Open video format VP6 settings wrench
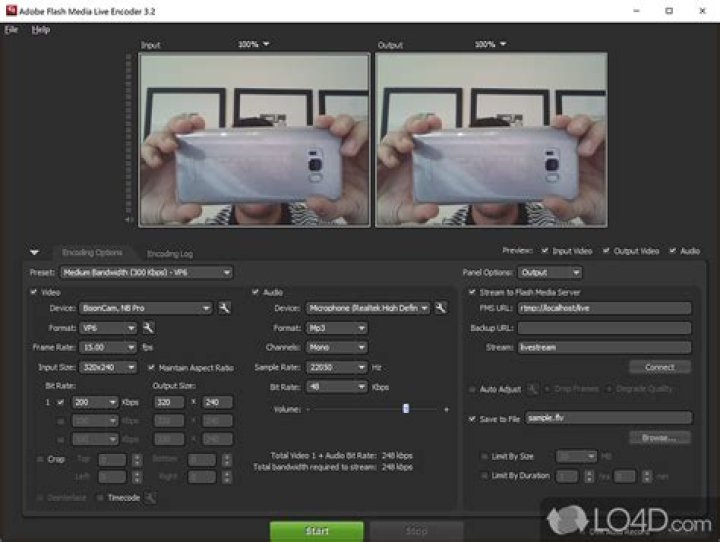This screenshot has width=720, height=542. click(147, 327)
